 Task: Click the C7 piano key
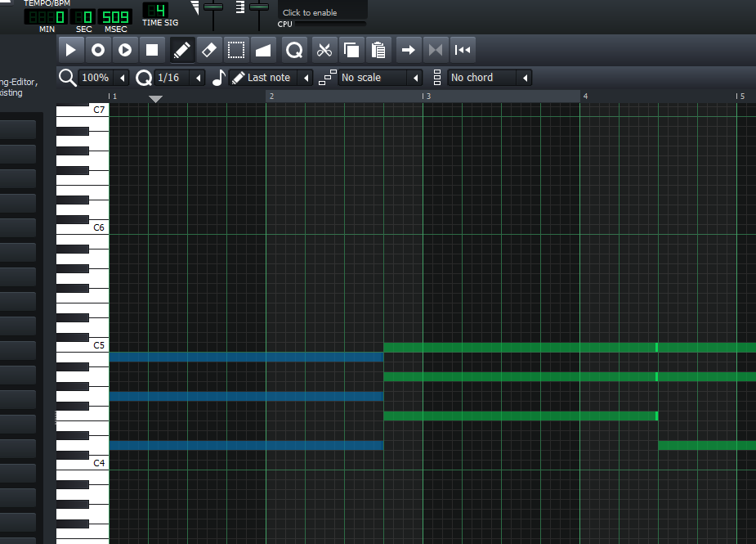(83, 110)
